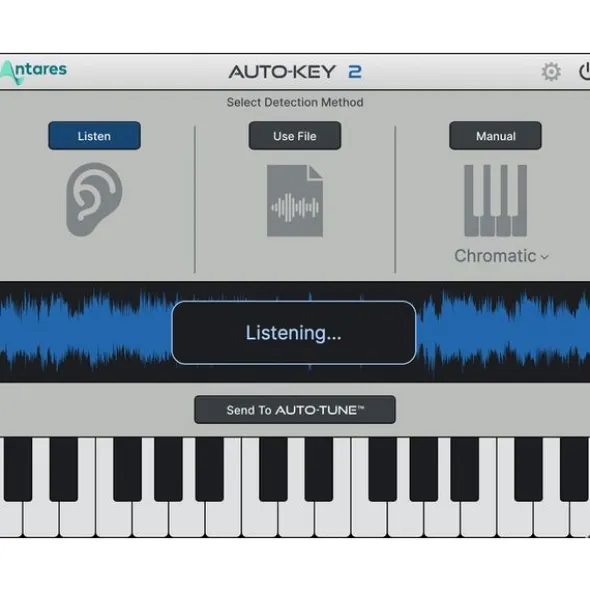Open settings with the gear icon
590x591 pixels.
(551, 72)
